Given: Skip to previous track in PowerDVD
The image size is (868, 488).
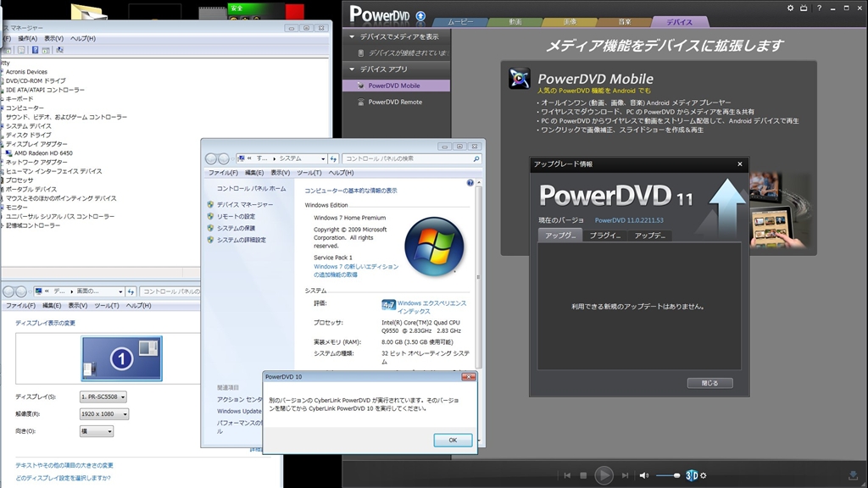Looking at the screenshot, I should [567, 475].
